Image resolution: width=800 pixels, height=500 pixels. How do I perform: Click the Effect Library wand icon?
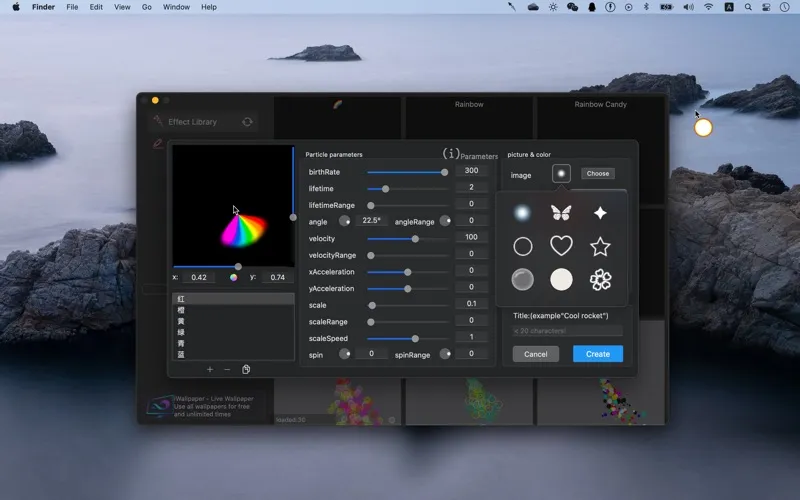coord(158,120)
